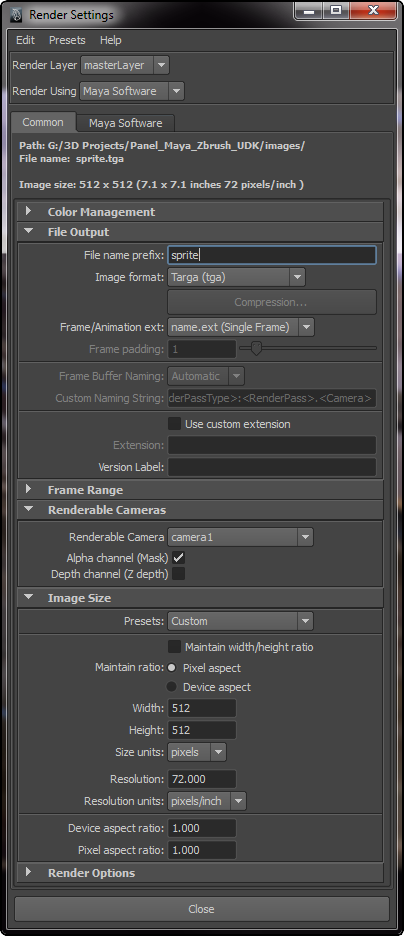Image resolution: width=404 pixels, height=936 pixels.
Task: Collapse the Image Size section arrow
Action: click(28, 598)
